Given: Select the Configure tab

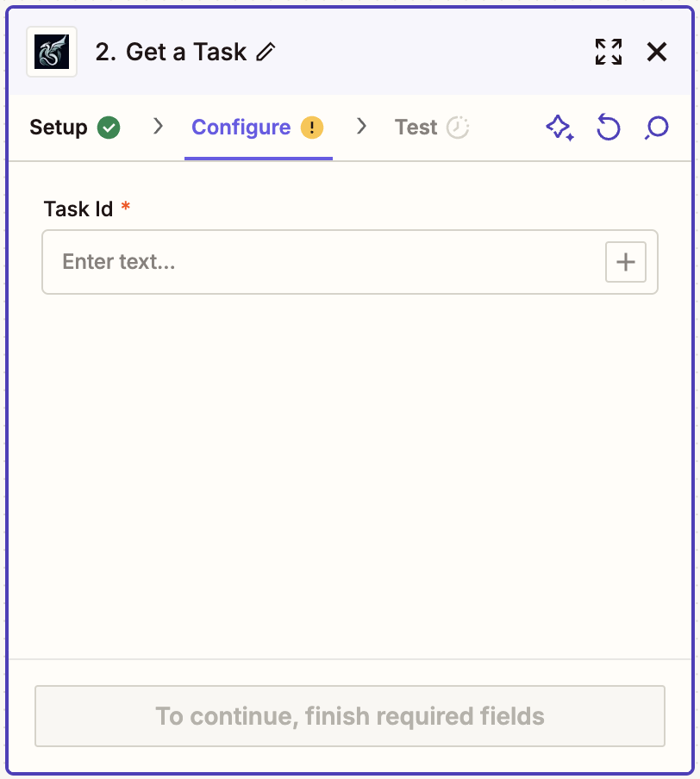Looking at the screenshot, I should click(x=241, y=127).
